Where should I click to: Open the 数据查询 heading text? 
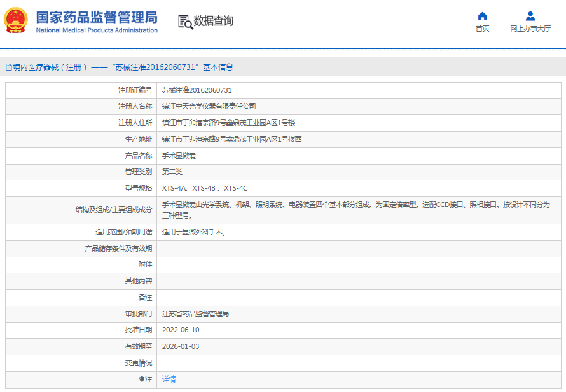(214, 21)
